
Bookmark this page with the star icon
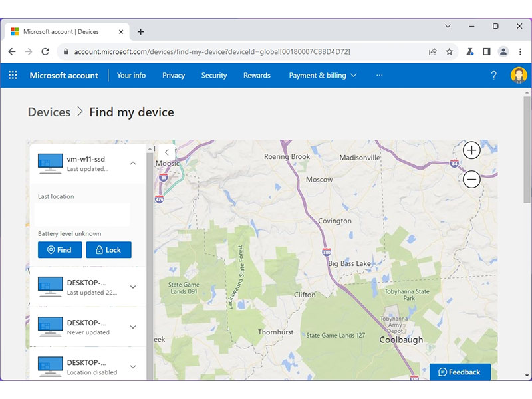pyautogui.click(x=450, y=52)
